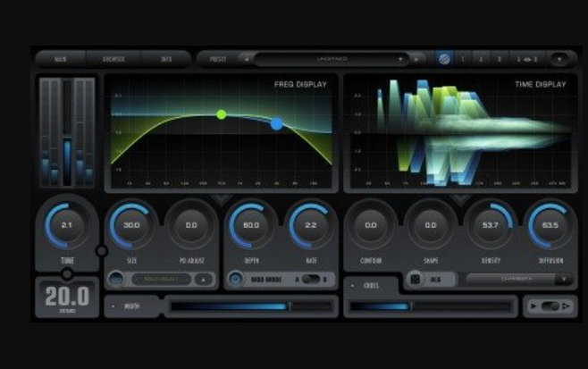Open the Chamber algorithm dropdown
This screenshot has height=369, width=588.
(518, 279)
